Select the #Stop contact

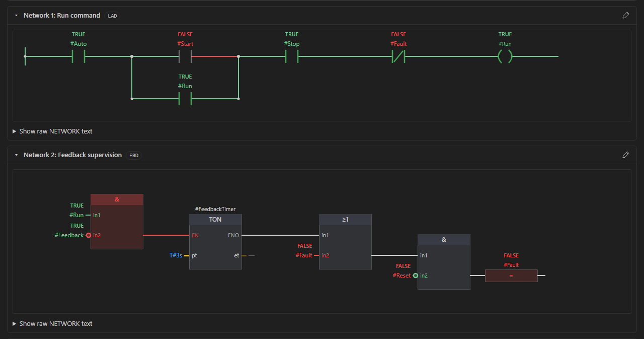click(292, 56)
